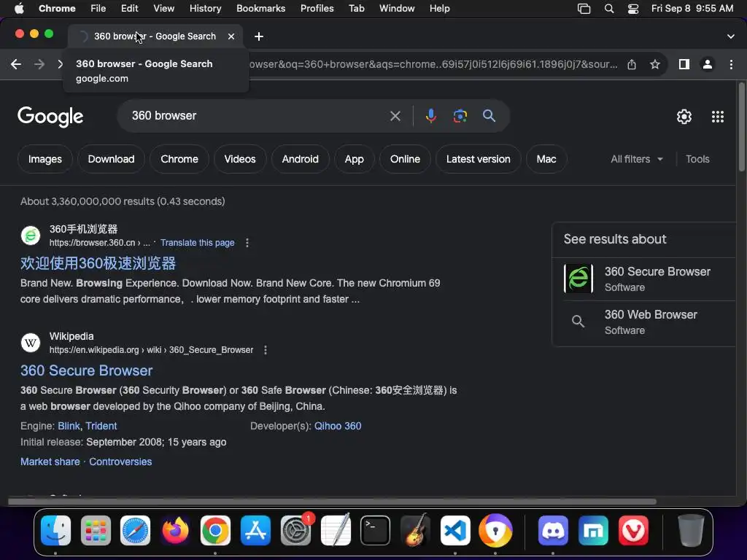The height and width of the screenshot is (560, 747).
Task: Click the Chrome forward arrow
Action: [x=39, y=64]
